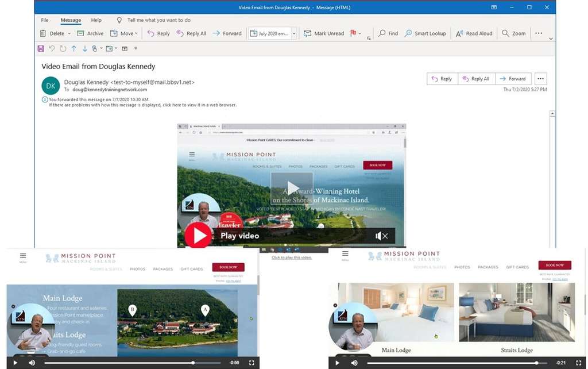Open the Move dropdown menu
588x369 pixels.
[x=124, y=33]
